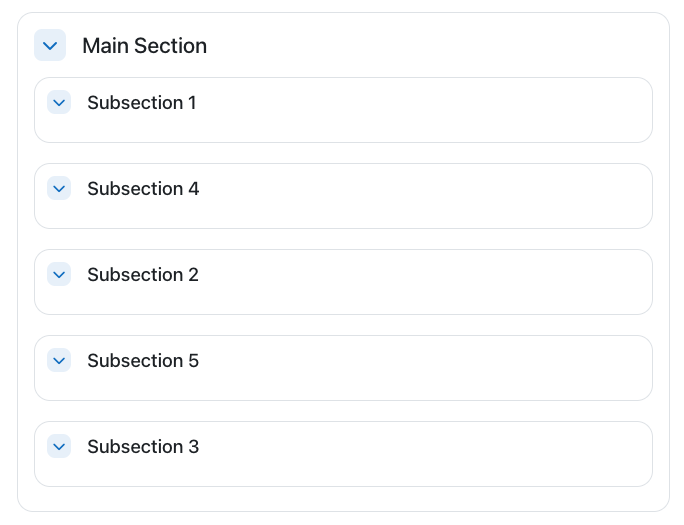Toggle the Subsection 5 chevron icon
684x525 pixels.
pyautogui.click(x=59, y=360)
